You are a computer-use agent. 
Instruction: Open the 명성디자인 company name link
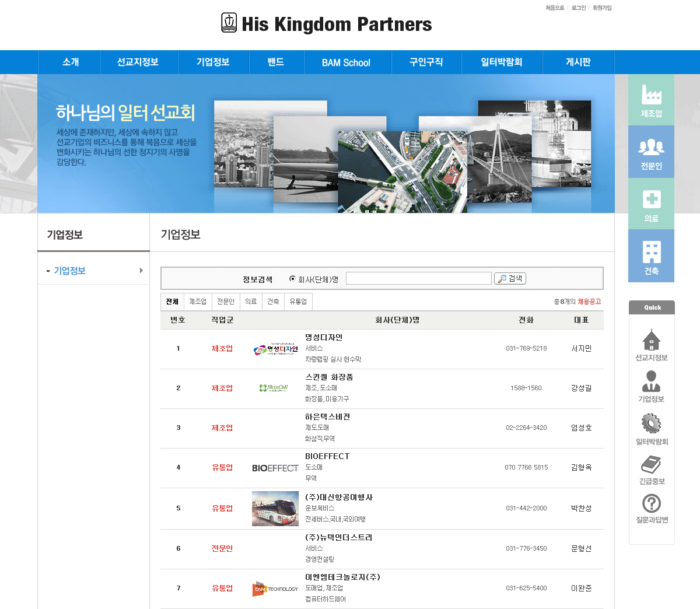point(324,338)
